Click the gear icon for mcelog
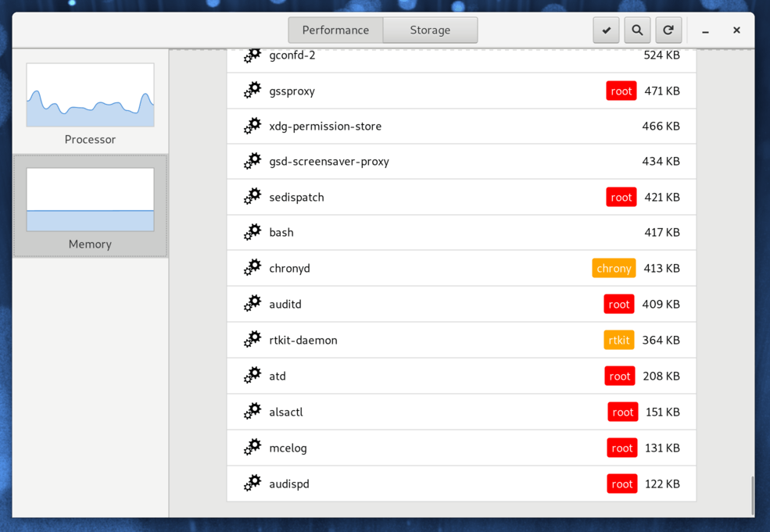This screenshot has width=770, height=532. 252,448
